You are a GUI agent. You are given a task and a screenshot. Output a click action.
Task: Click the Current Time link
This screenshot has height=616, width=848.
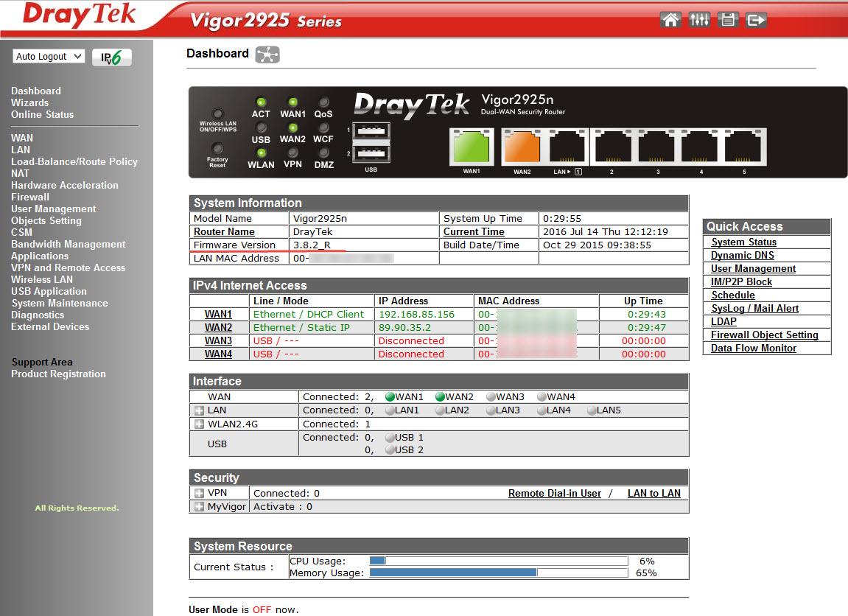point(474,231)
